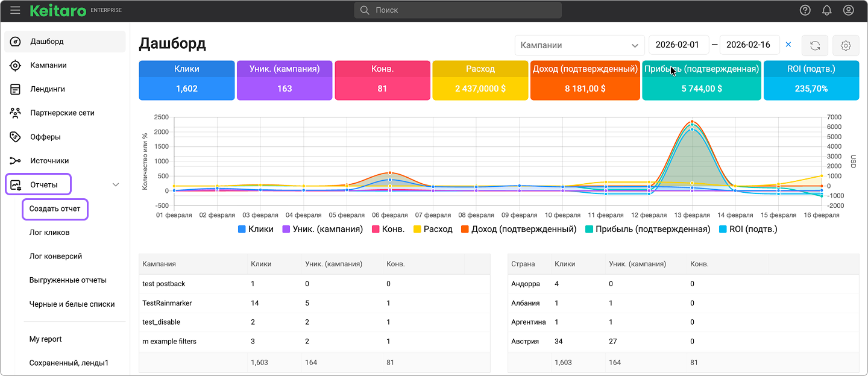Click Создать отчет link
Image resolution: width=868 pixels, height=376 pixels.
click(x=55, y=209)
